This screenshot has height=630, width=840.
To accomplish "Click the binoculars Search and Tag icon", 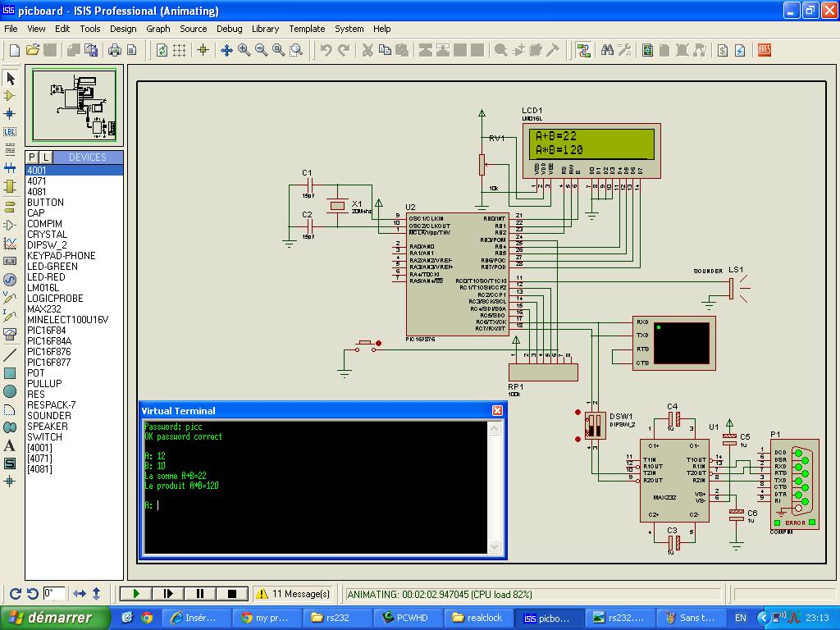I will click(x=607, y=50).
